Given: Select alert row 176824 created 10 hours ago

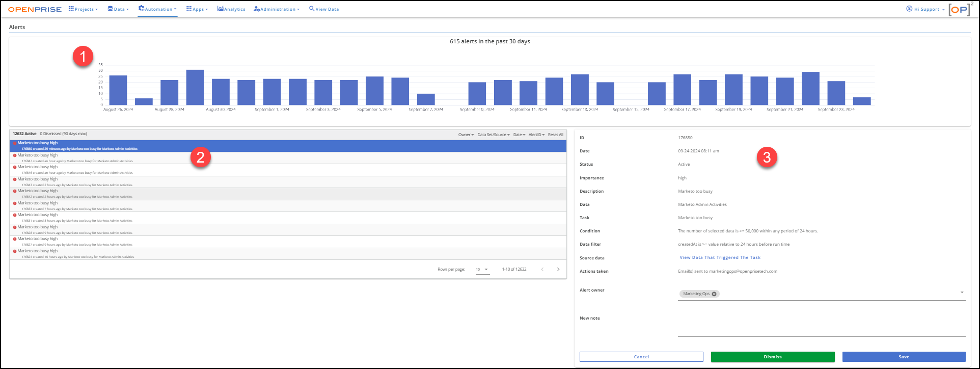Looking at the screenshot, I should (x=288, y=254).
